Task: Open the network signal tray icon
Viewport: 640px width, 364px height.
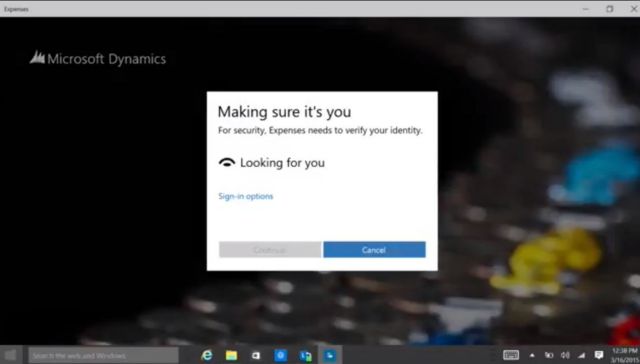Action: tap(582, 355)
